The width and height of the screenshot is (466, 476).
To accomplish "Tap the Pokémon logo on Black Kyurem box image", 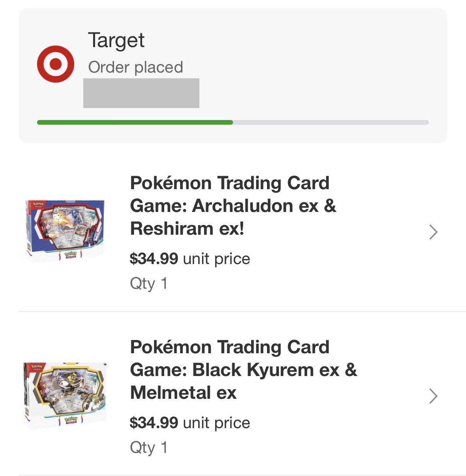I will click(x=38, y=366).
